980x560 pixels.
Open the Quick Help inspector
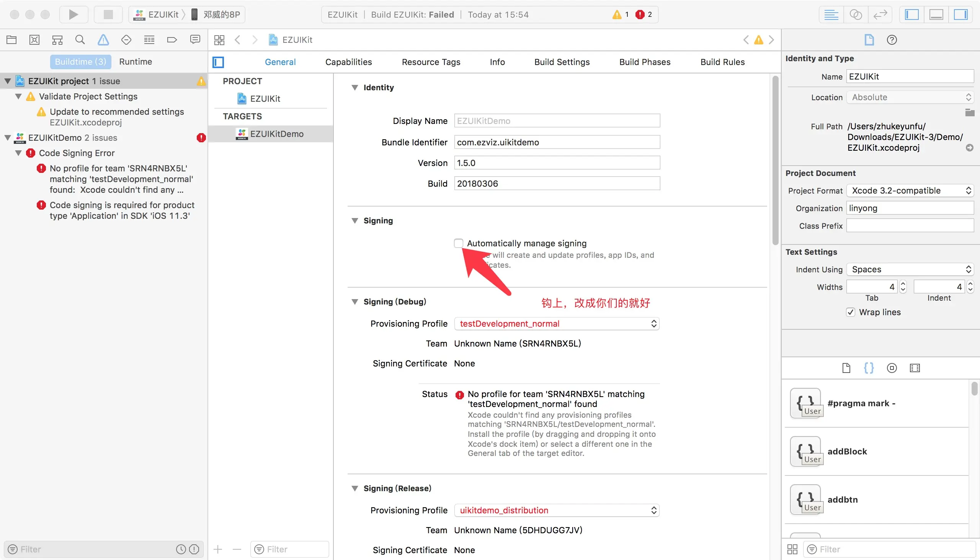(x=892, y=40)
